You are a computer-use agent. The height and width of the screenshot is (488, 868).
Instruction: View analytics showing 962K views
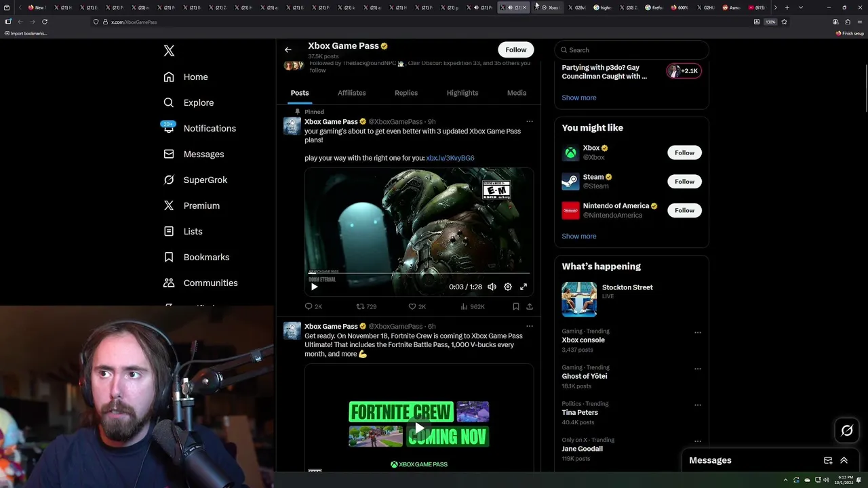473,306
